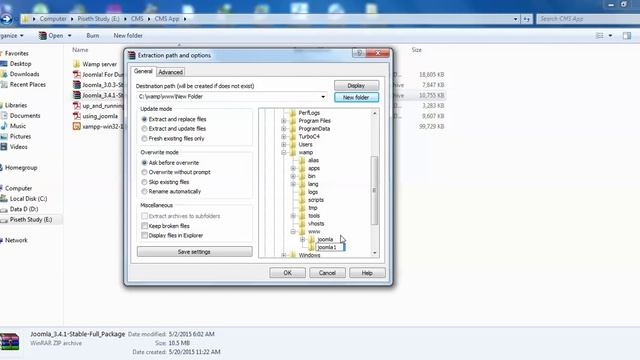Viewport: 640px width, 360px height.
Task: Open Pictures library in sidebar
Action: click(20, 136)
